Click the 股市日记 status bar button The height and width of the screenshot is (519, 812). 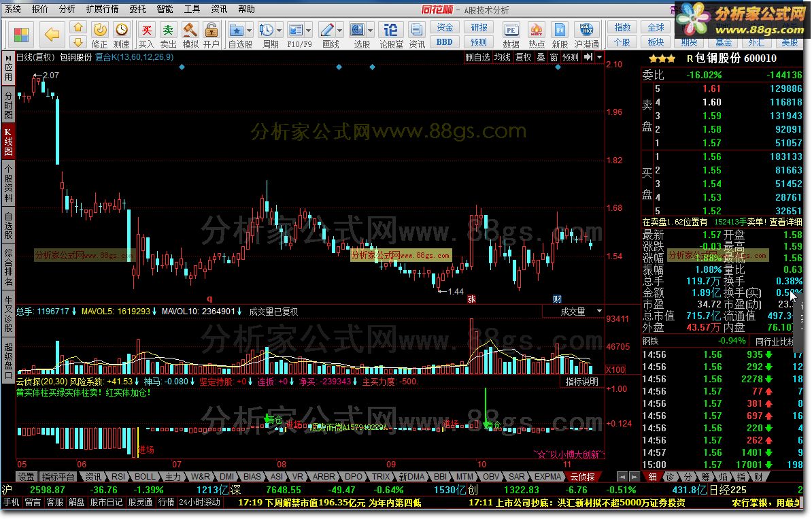pos(106,502)
